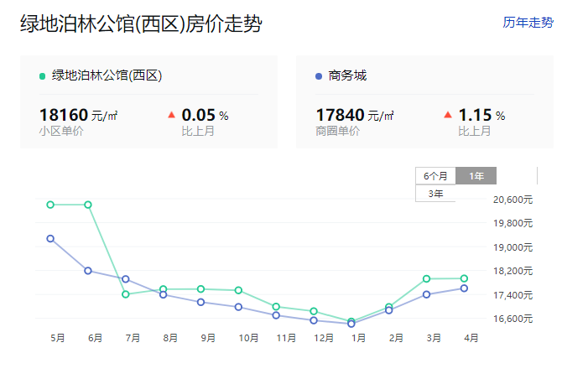Click the 商圈单价 caption

(x=337, y=131)
